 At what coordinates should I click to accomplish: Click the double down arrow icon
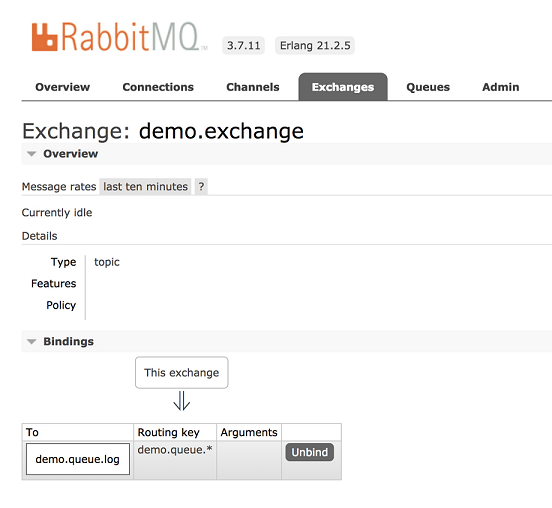(182, 401)
